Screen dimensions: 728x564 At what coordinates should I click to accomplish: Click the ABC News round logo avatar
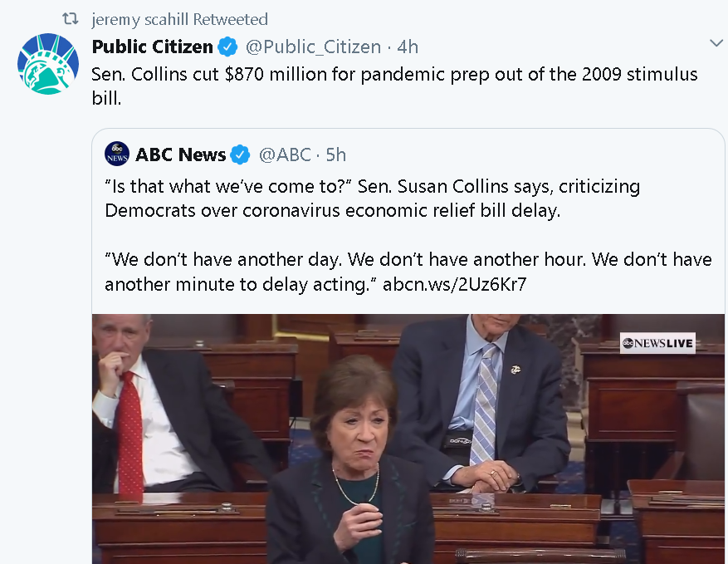tap(117, 154)
